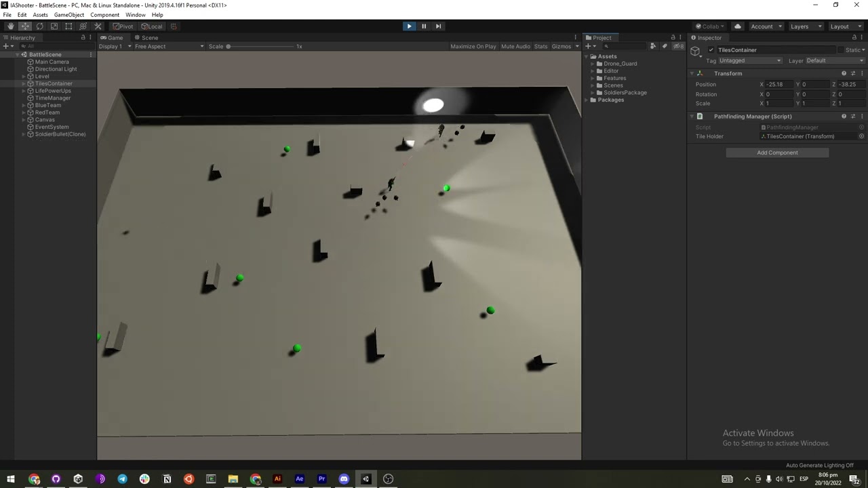Open Windows Start menu
868x488 pixels.
coord(11,479)
